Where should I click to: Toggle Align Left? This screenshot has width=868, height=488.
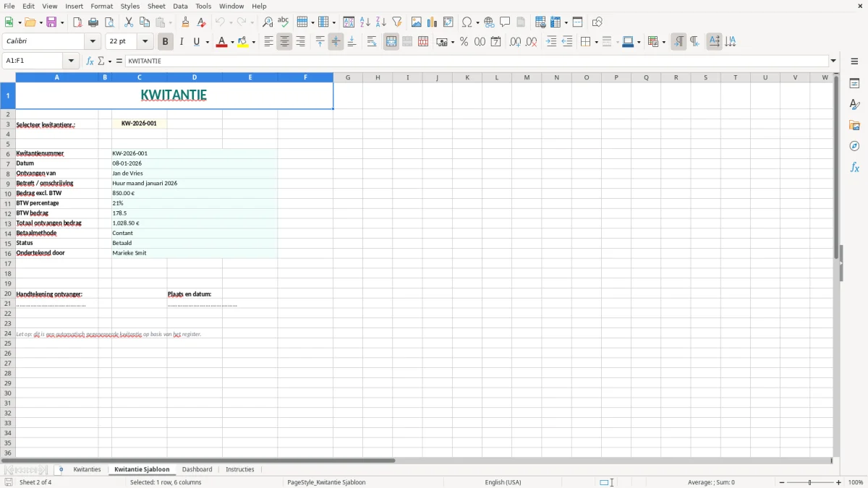[x=268, y=42]
